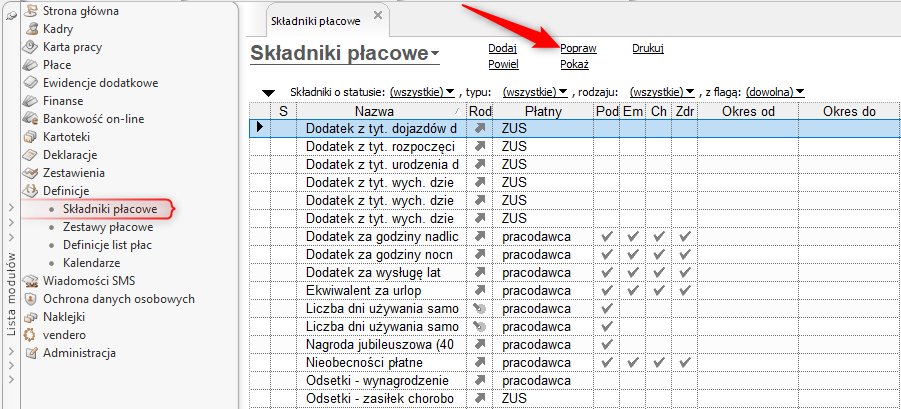Viewport: 901px width, 409px height.
Task: Toggle the Pod checkmark for Ekwiwalent za urlop
Action: (x=606, y=290)
